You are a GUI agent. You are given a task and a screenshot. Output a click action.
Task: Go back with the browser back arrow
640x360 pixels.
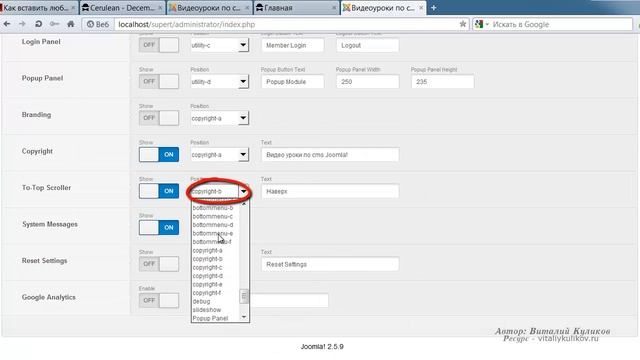point(7,24)
